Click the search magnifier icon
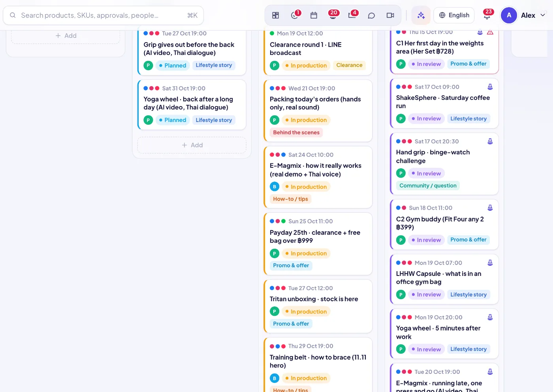 [13, 15]
